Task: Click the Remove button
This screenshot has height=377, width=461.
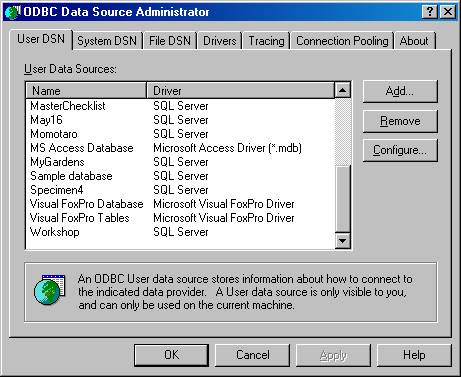Action: pyautogui.click(x=400, y=121)
